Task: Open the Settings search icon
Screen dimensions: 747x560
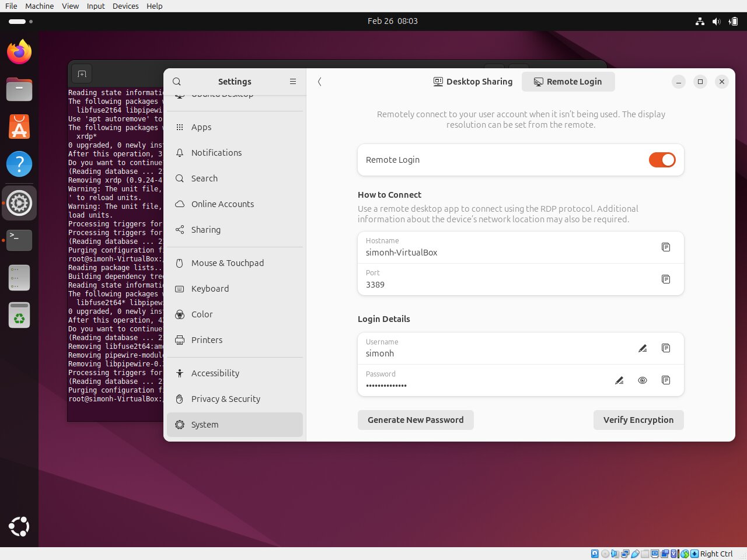Action: [x=177, y=82]
